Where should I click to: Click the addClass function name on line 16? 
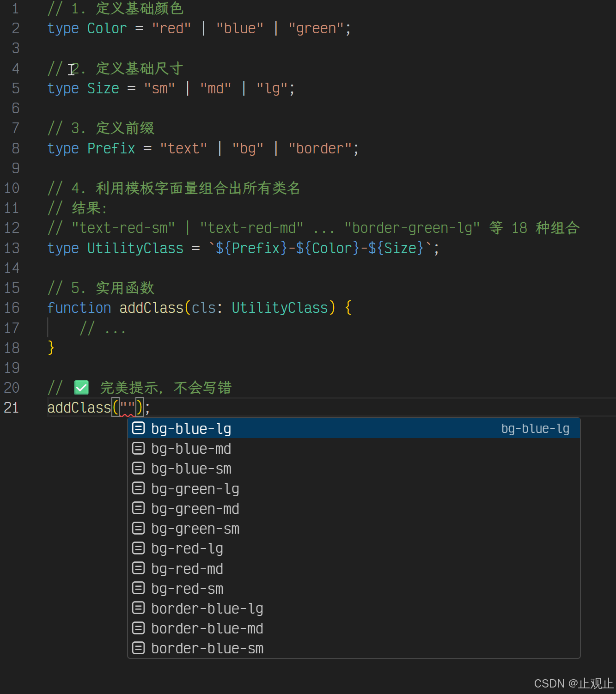click(152, 308)
